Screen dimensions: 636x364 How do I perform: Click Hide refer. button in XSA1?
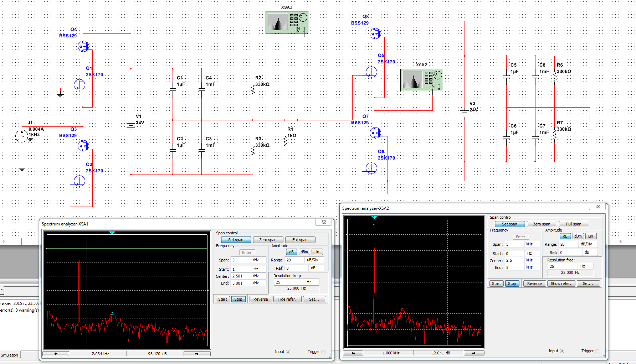287,299
